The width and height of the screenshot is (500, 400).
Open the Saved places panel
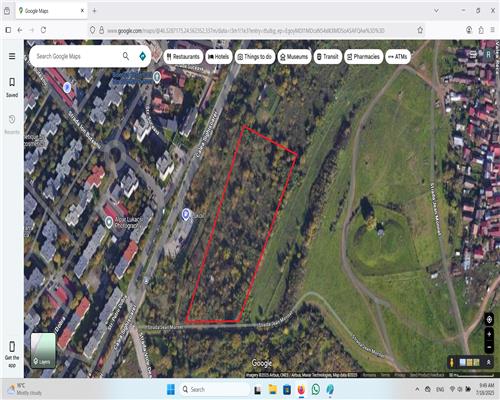(12, 87)
